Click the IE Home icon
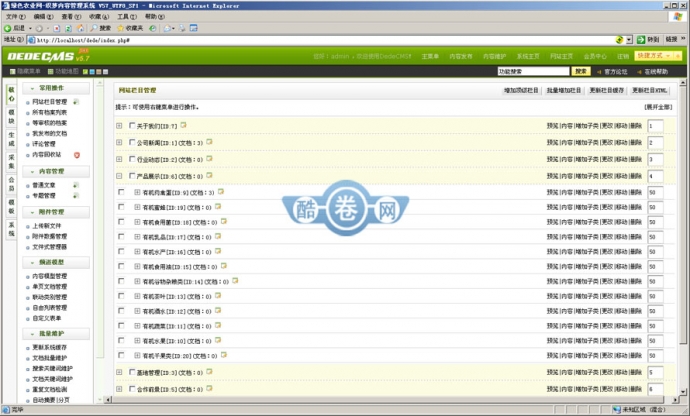This screenshot has width=690, height=416. click(x=81, y=28)
